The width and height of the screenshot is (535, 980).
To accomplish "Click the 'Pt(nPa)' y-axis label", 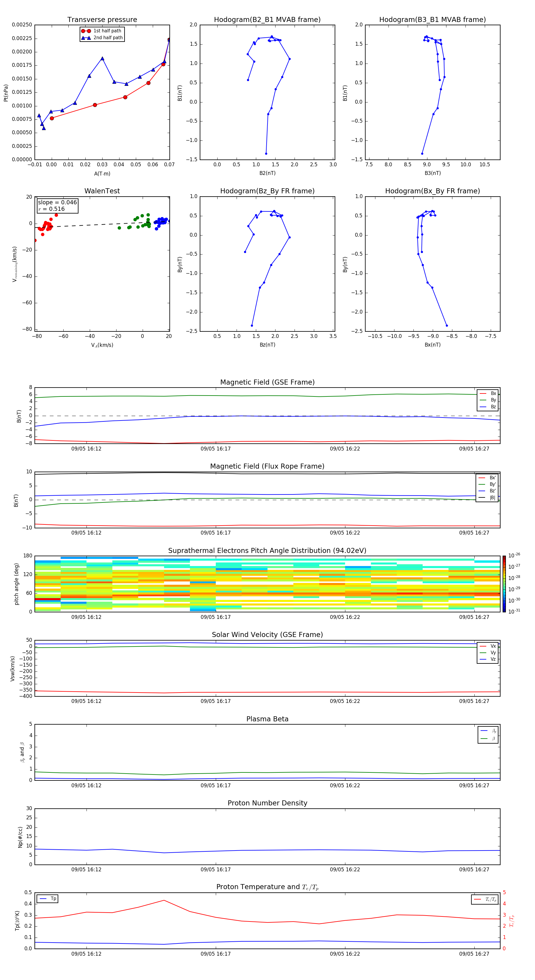I will coord(6,92).
